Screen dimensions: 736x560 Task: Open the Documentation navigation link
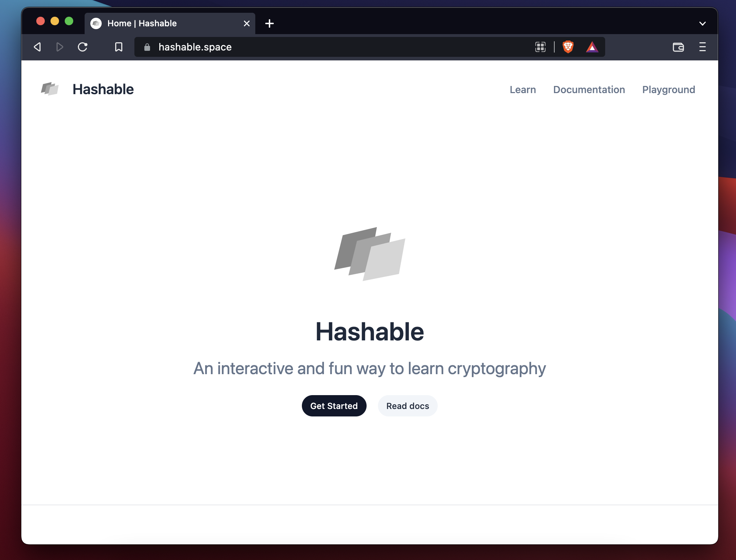(x=589, y=90)
